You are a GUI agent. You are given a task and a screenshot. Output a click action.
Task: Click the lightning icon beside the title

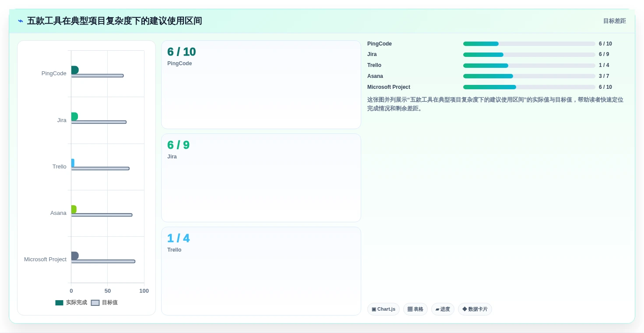click(x=21, y=21)
